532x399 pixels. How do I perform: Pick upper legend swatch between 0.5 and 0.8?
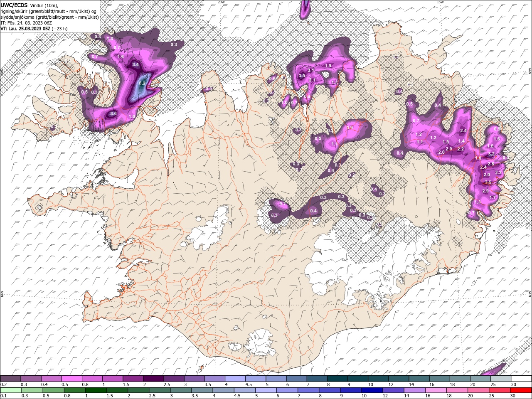(x=72, y=379)
